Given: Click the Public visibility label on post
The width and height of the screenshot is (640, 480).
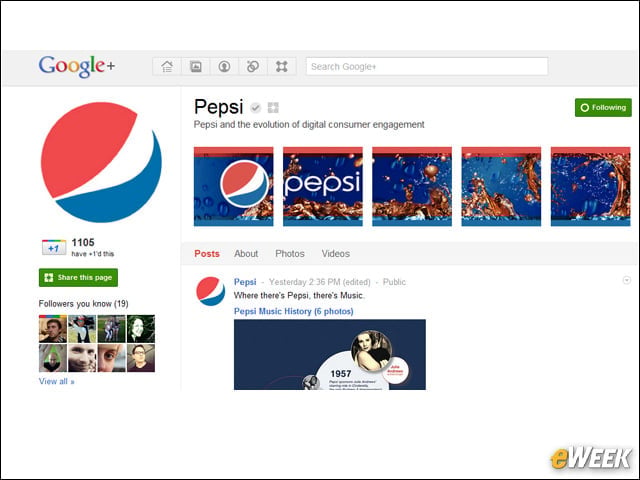Looking at the screenshot, I should tap(394, 282).
